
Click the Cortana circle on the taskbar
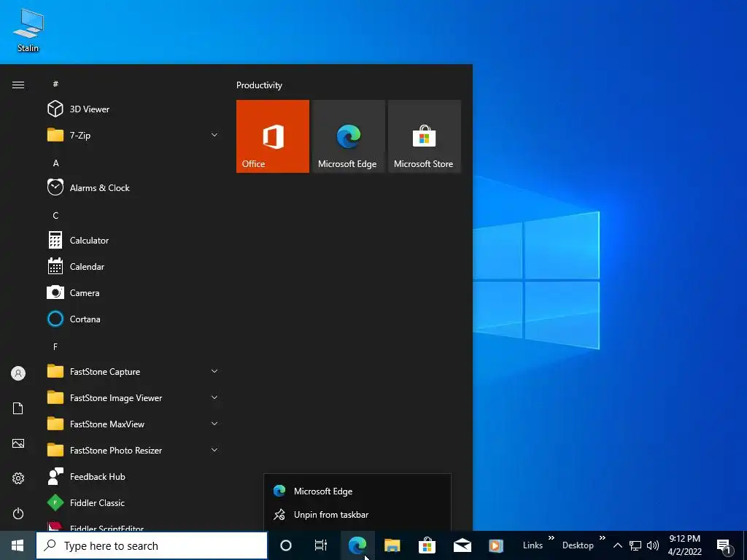pyautogui.click(x=286, y=545)
